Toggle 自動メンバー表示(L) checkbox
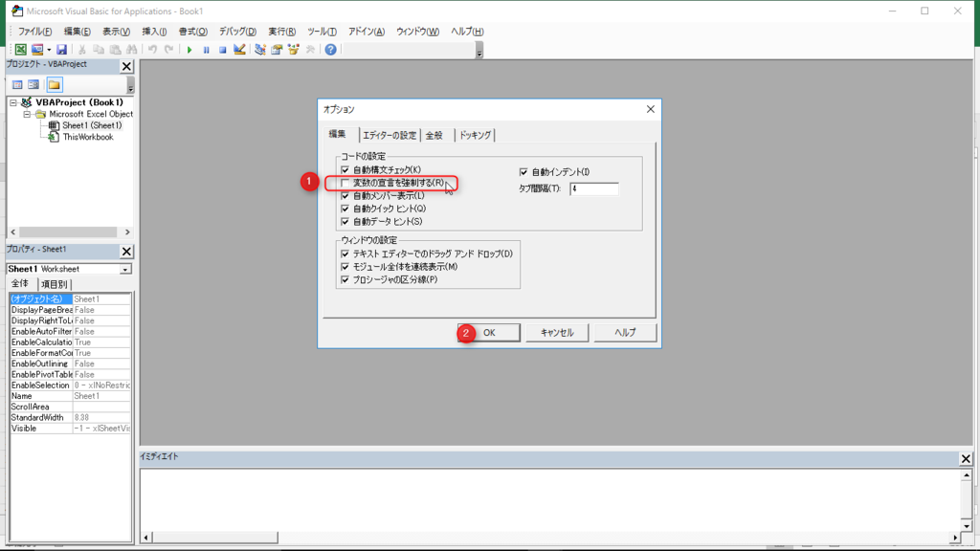Screen dimensions: 980x551 coord(345,196)
